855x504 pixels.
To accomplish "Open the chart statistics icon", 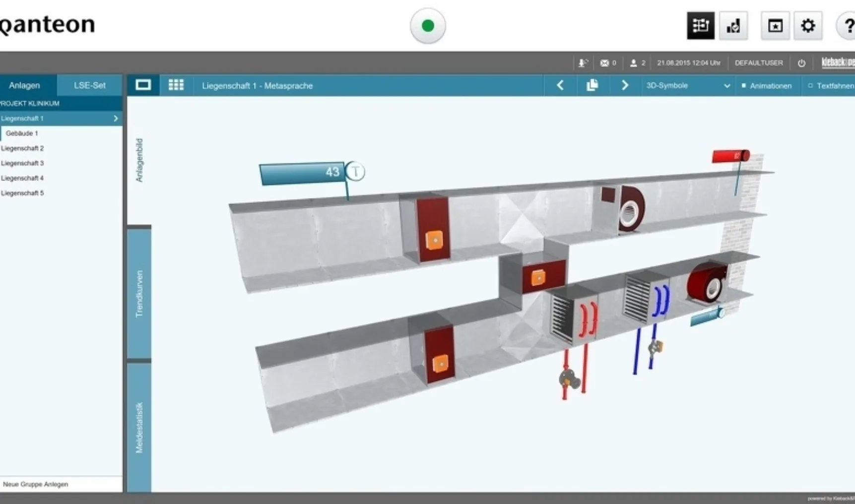I will click(x=733, y=26).
